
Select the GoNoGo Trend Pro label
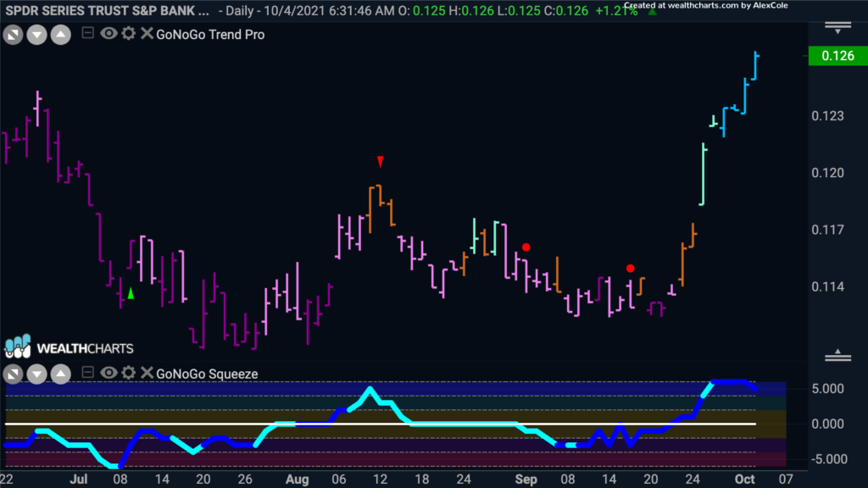(x=210, y=34)
